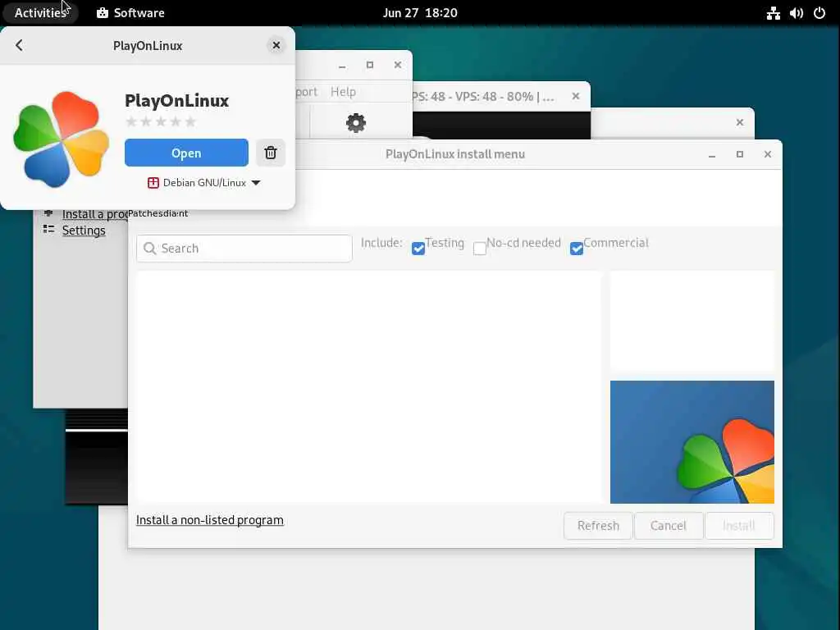
Task: Click Install a program in PlayOnLinux sidebar
Action: point(95,214)
